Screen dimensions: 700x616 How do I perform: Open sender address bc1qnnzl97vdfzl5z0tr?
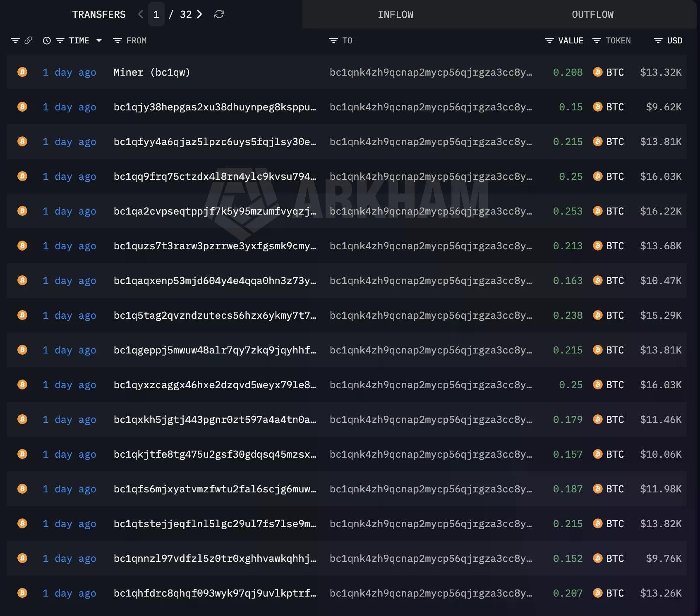215,559
